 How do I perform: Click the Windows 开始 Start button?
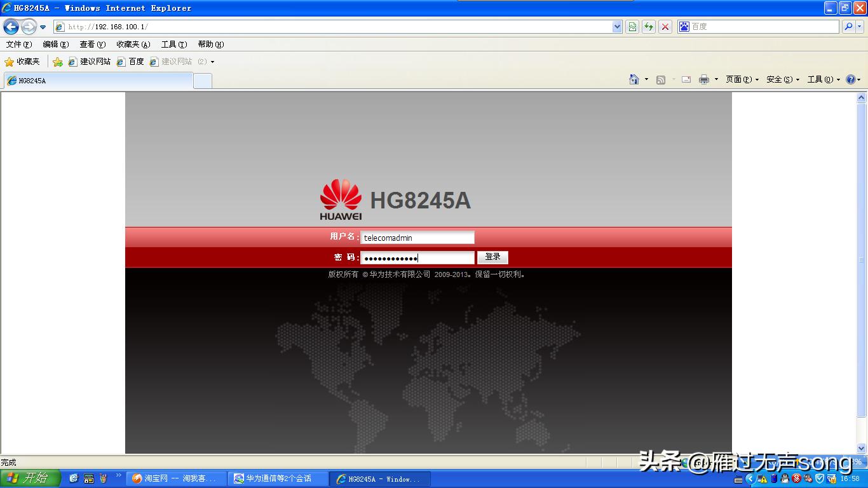(x=30, y=478)
